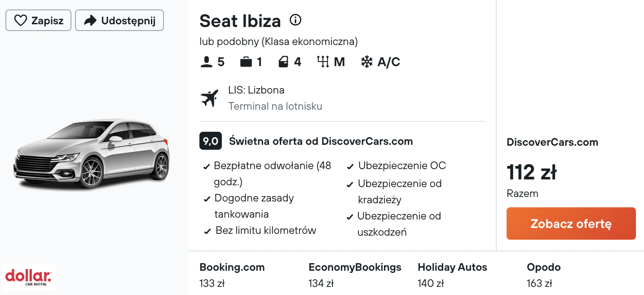644x295 pixels.
Task: Click the air conditioning snowflake icon
Action: [367, 62]
